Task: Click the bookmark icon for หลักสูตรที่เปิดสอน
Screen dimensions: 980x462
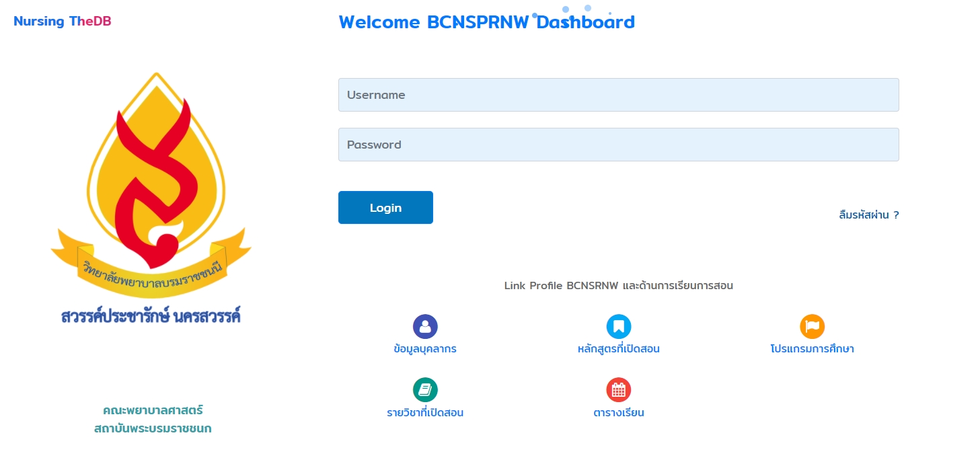Action: (619, 327)
